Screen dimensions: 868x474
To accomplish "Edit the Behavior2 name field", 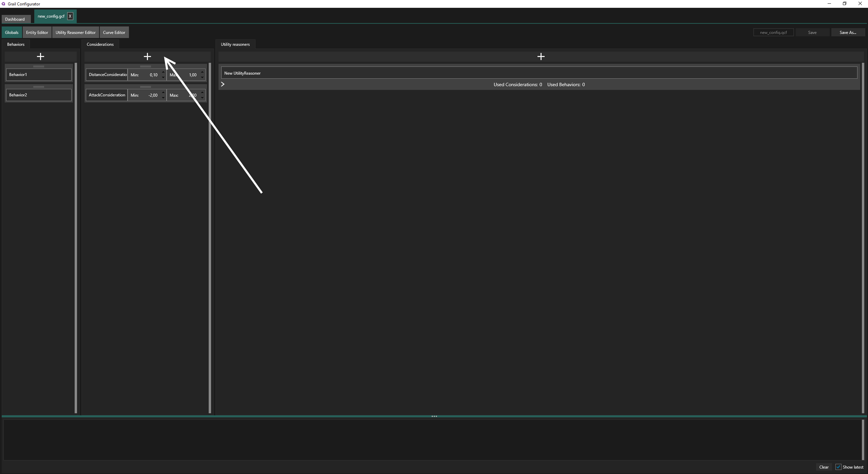I will click(x=39, y=95).
